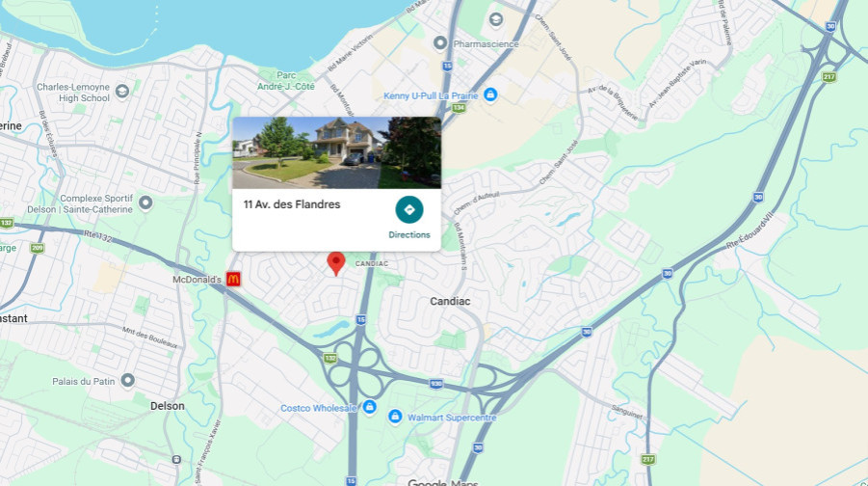The height and width of the screenshot is (486, 868).
Task: Click the train station icon near Delson
Action: [176, 459]
